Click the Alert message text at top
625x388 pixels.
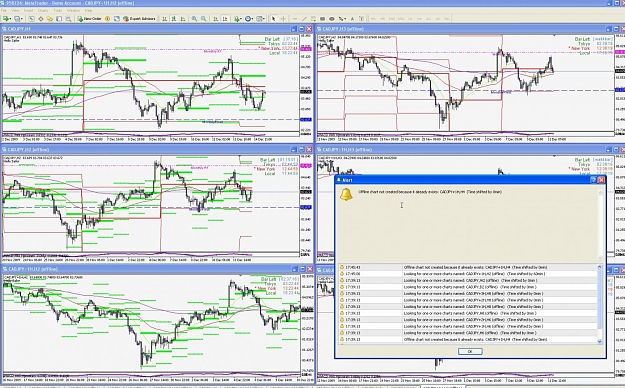point(430,192)
